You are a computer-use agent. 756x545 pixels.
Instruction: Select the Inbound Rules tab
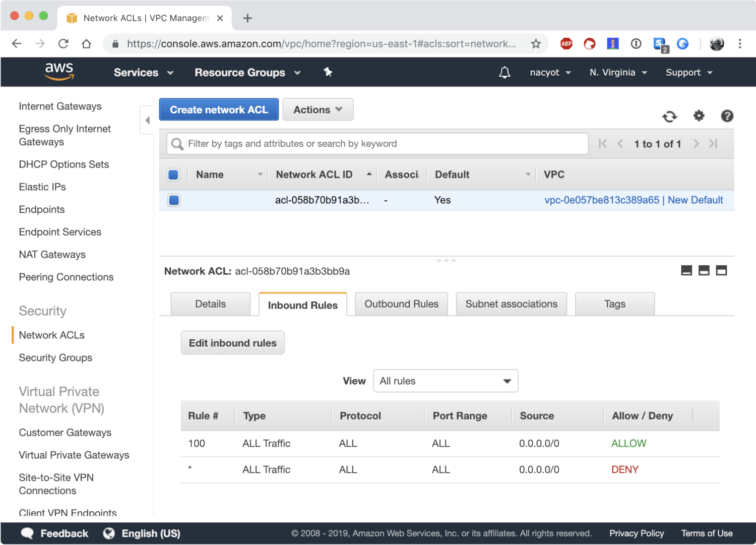tap(303, 305)
